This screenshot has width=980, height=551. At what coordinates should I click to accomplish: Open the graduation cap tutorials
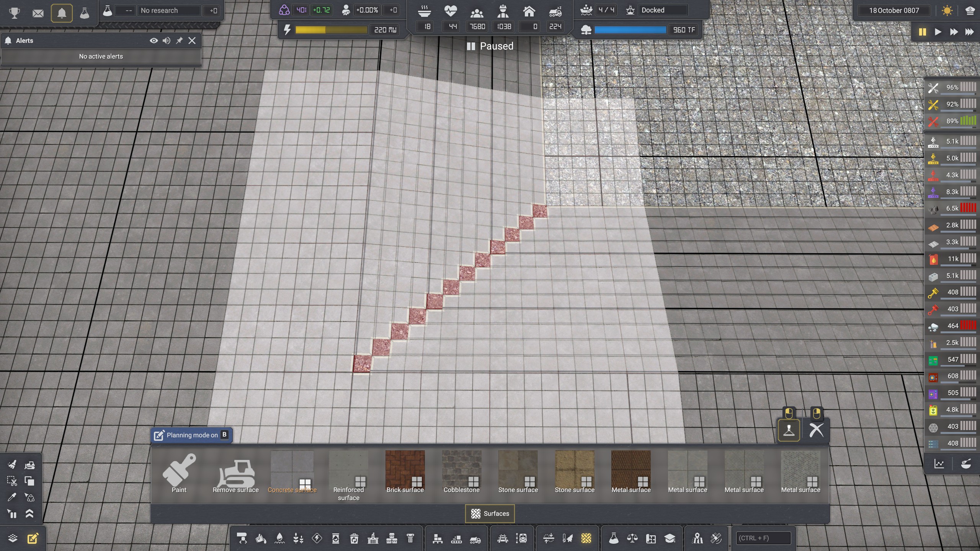click(x=670, y=538)
